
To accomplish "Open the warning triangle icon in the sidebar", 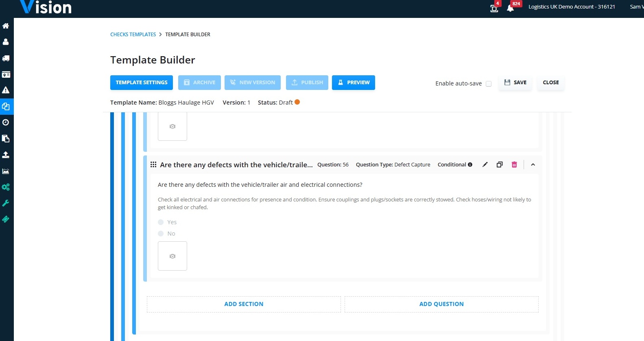I will coord(6,90).
